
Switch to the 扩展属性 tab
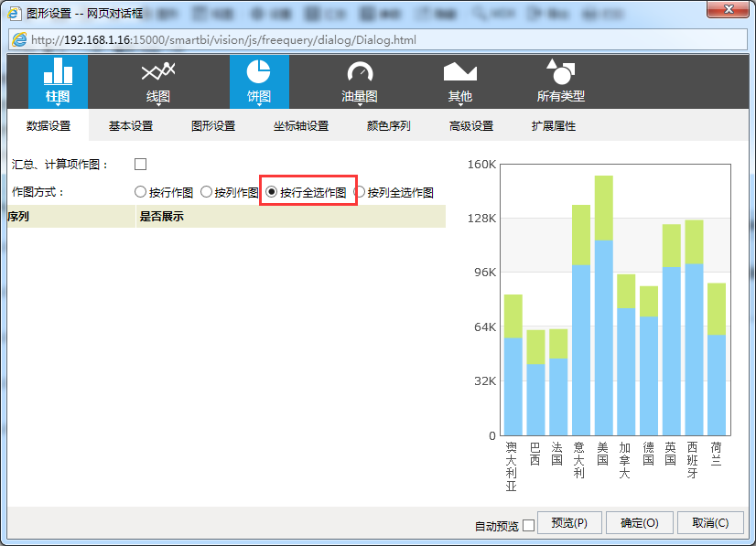(554, 126)
